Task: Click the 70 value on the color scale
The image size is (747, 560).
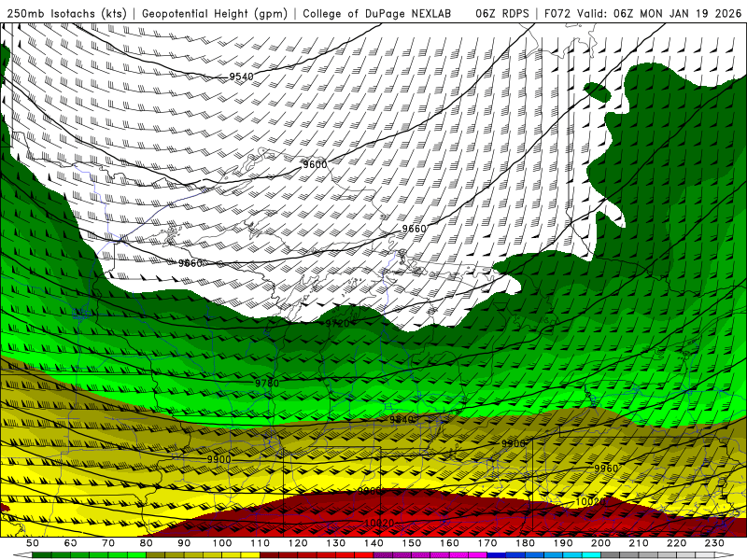Action: (x=108, y=543)
